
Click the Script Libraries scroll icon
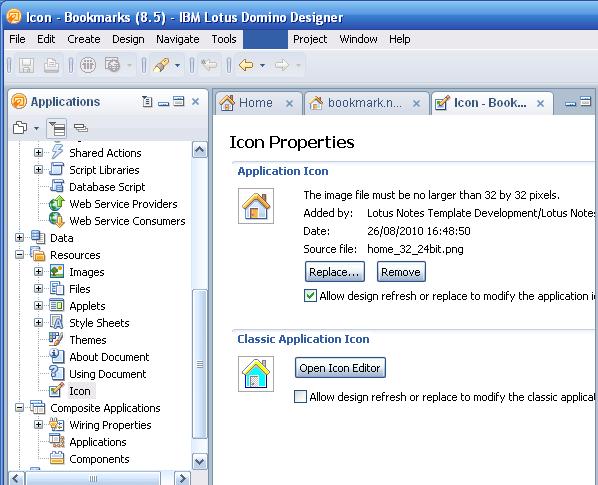coord(57,169)
